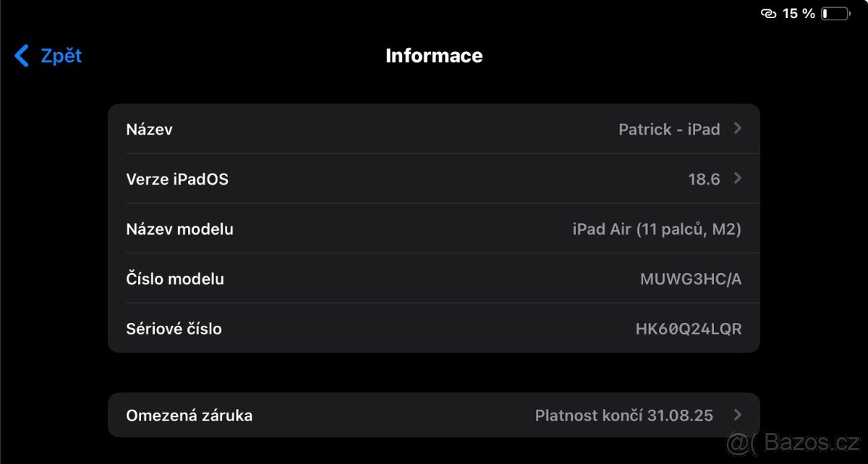Tap the 15 % battery percentage
Screen dimensions: 868x464
click(x=798, y=13)
